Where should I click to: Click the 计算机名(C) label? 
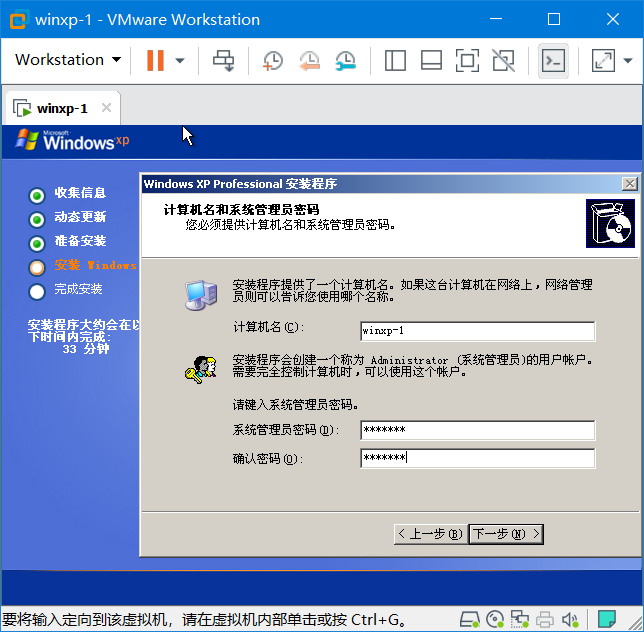pyautogui.click(x=269, y=327)
